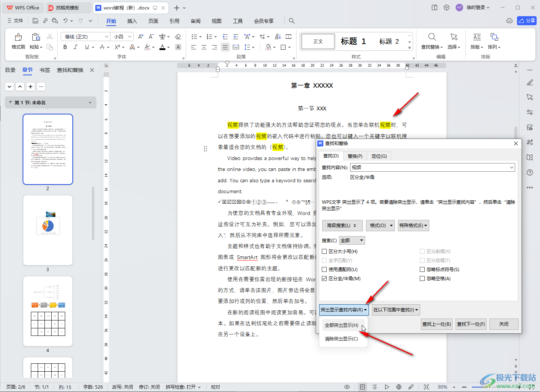Click the Find and Replace magnifier icon
This screenshot has width=540, height=392.
point(432,37)
